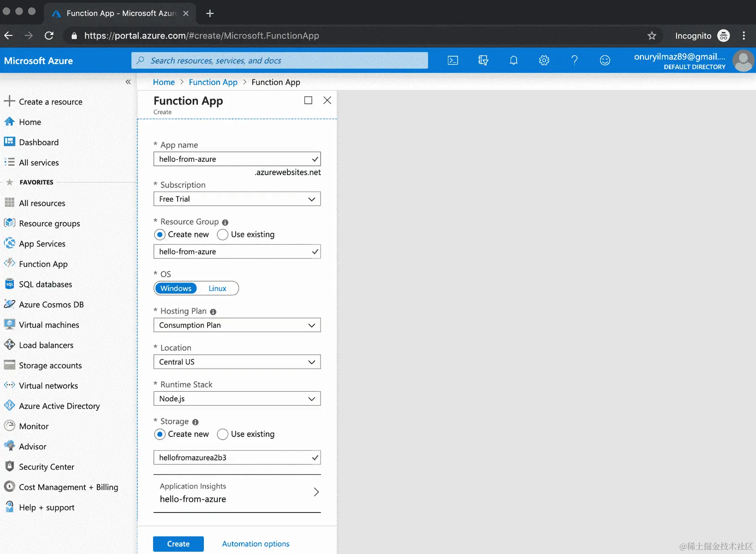Viewport: 756px width, 554px height.
Task: Click the Security Center shield icon
Action: [9, 466]
